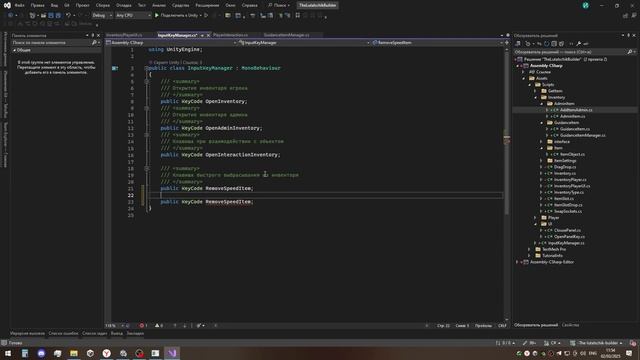Expand the TextMesh Pro folder
Screen dimensions: 640x360
point(530,249)
